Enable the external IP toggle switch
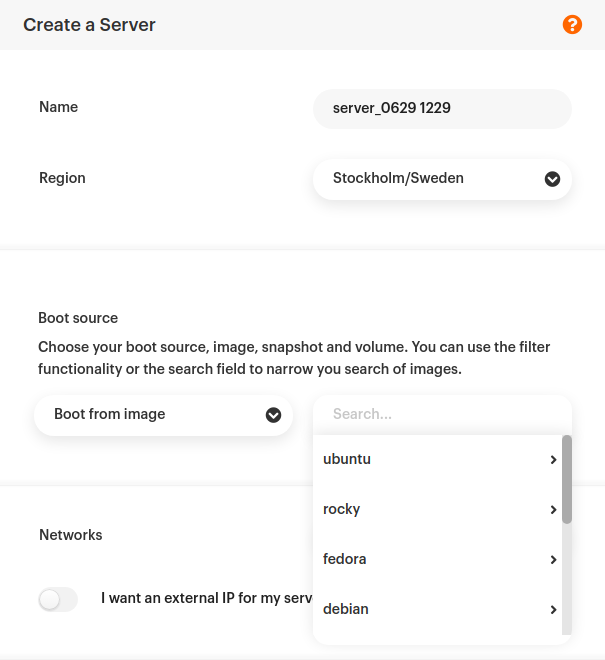This screenshot has height=660, width=605. 58,599
